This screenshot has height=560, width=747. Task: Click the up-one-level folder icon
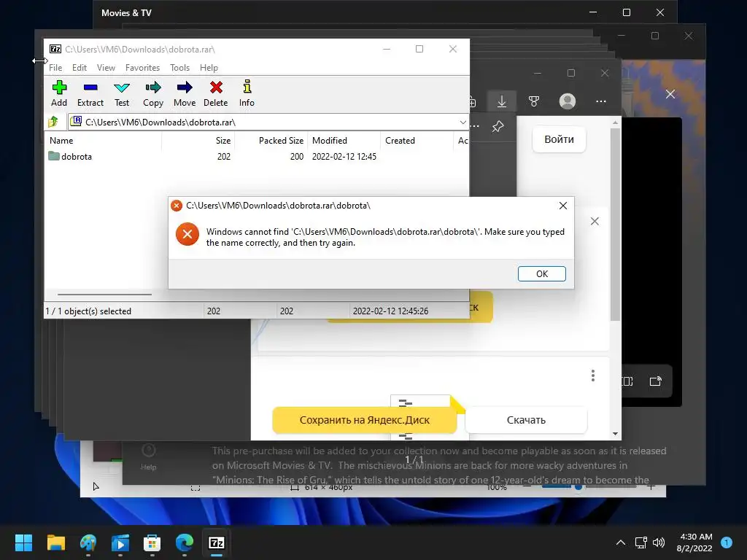click(x=53, y=122)
